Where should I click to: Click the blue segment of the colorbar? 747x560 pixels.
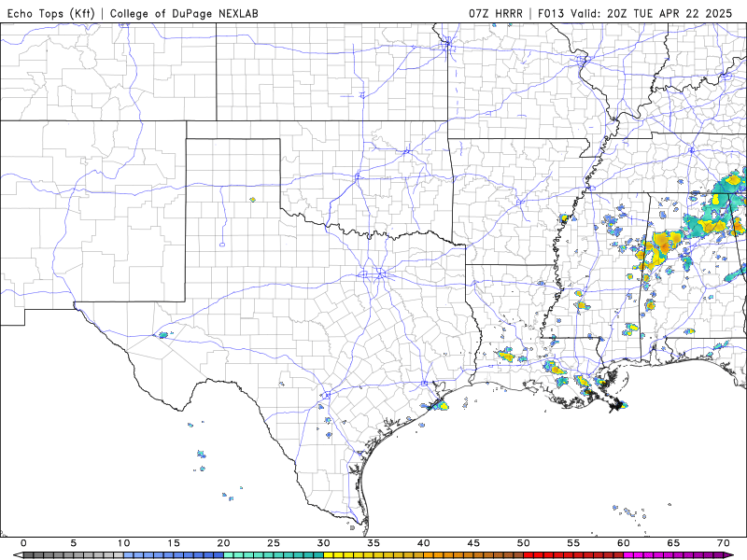point(174,555)
